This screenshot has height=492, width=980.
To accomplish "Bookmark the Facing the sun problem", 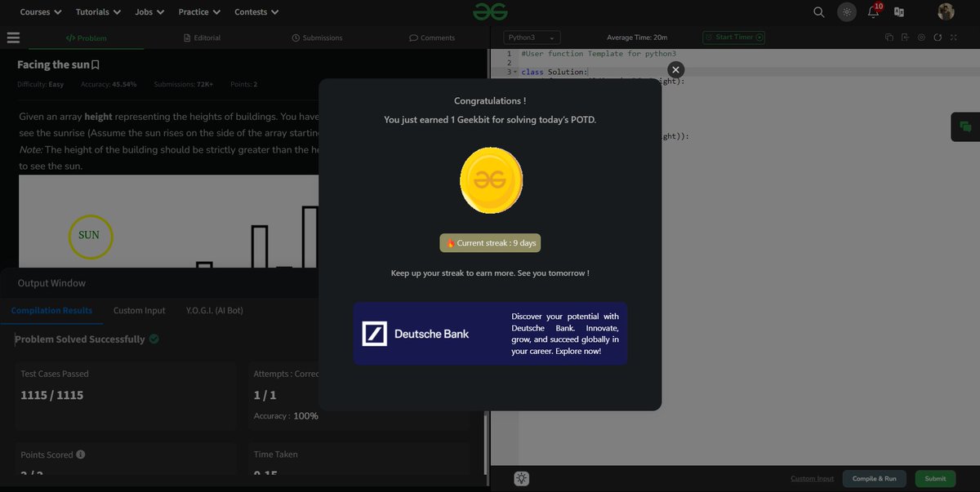I will pos(96,65).
